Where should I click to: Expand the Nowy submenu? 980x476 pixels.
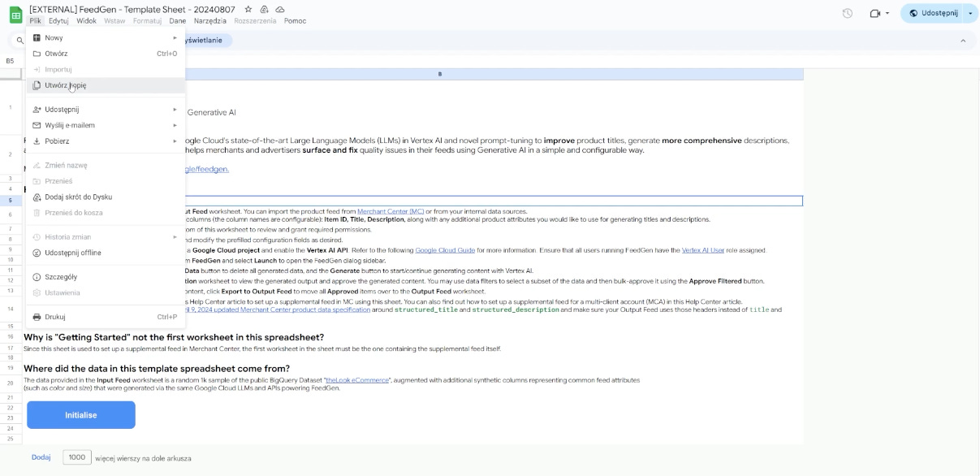(x=106, y=37)
